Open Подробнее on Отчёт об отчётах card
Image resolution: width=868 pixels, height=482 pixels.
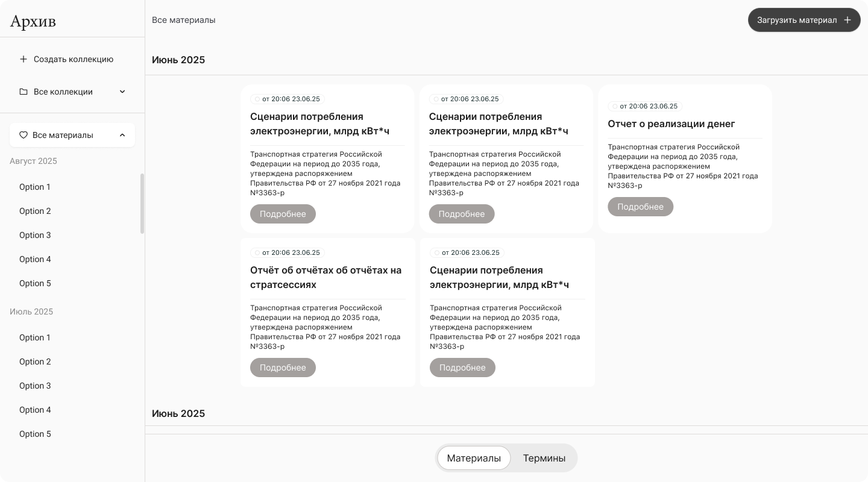point(283,368)
